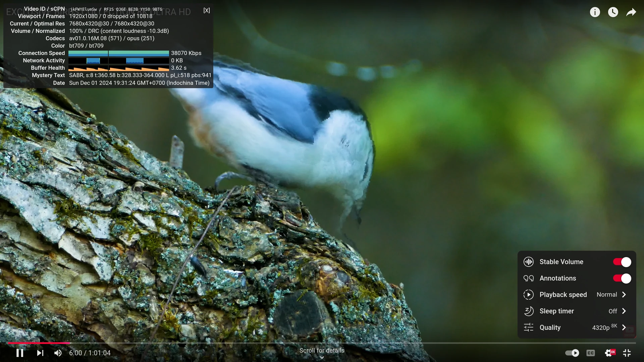Toggle the autoplay switch
This screenshot has width=644, height=362.
coord(572,353)
